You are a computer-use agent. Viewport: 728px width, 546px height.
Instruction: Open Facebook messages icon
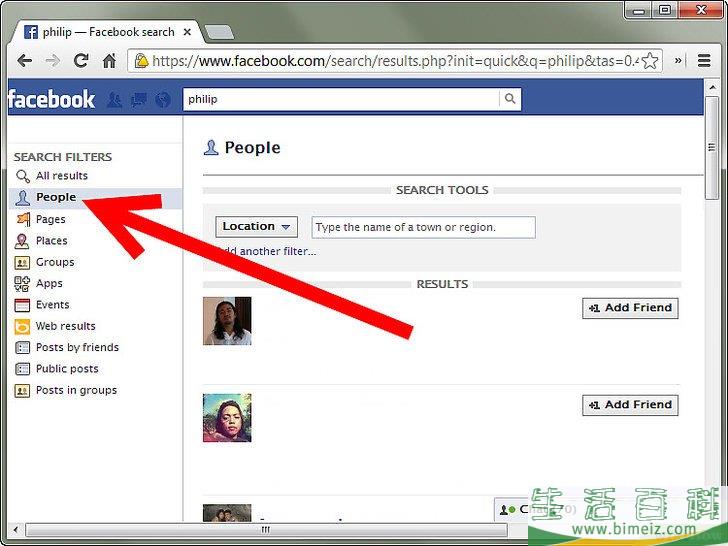click(139, 99)
